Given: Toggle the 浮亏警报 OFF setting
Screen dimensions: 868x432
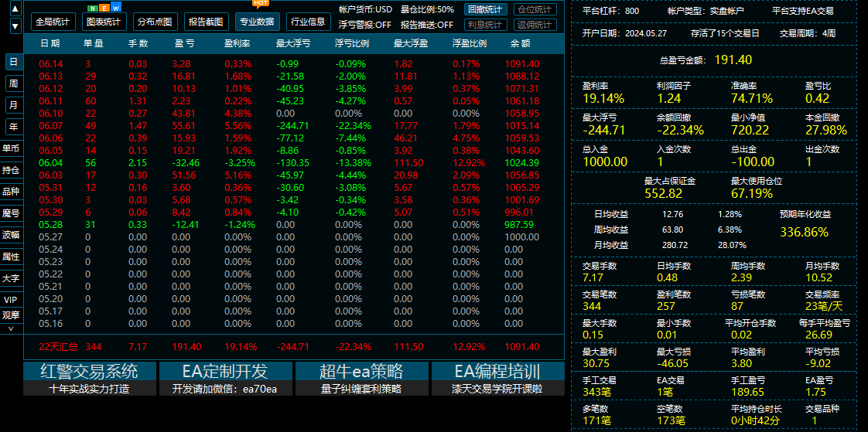Looking at the screenshot, I should pyautogui.click(x=365, y=25).
